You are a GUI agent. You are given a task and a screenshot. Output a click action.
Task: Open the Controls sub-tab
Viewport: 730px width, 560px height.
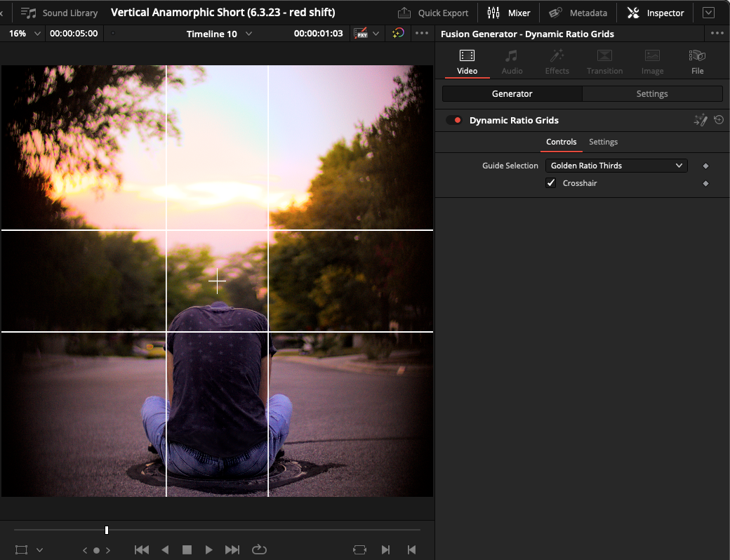(561, 142)
